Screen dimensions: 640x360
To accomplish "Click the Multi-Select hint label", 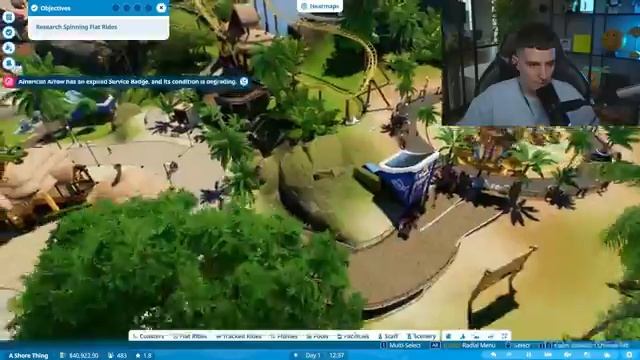I will click(405, 345).
